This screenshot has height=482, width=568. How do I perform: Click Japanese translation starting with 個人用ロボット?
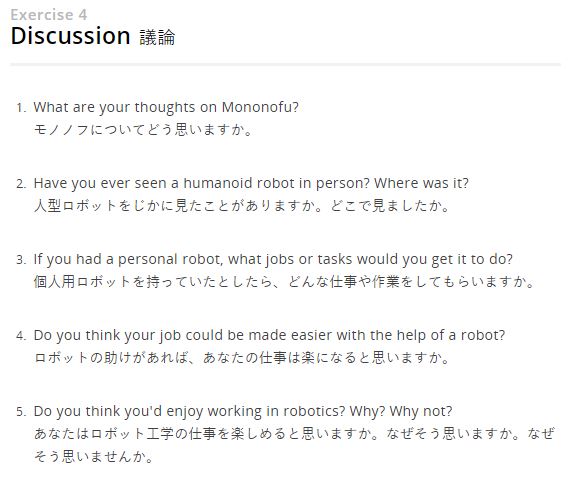[284, 282]
